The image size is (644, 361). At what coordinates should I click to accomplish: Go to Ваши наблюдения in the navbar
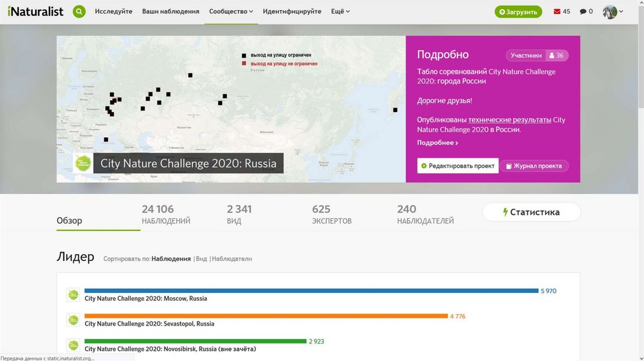pos(170,11)
